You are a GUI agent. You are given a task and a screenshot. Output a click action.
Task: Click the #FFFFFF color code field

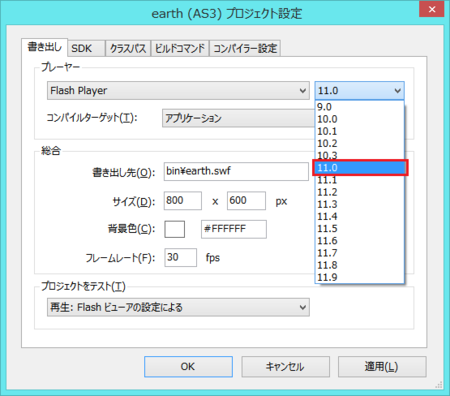[234, 229]
